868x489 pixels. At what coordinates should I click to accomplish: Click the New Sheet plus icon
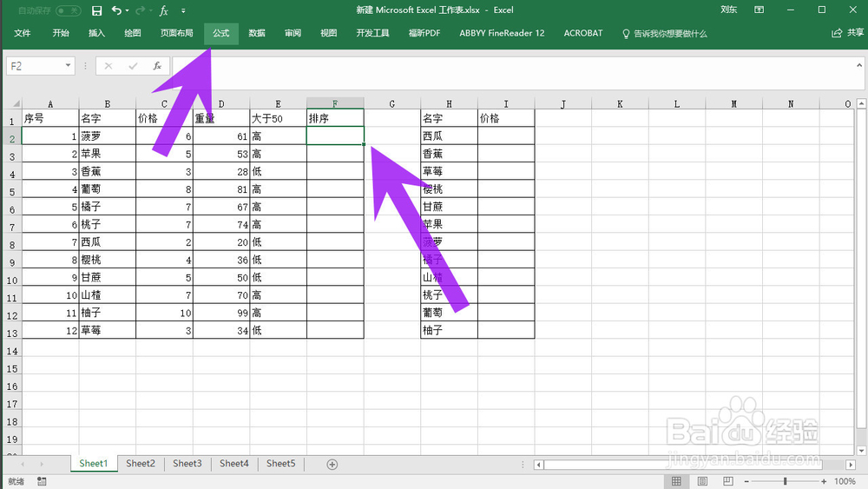[x=332, y=465]
